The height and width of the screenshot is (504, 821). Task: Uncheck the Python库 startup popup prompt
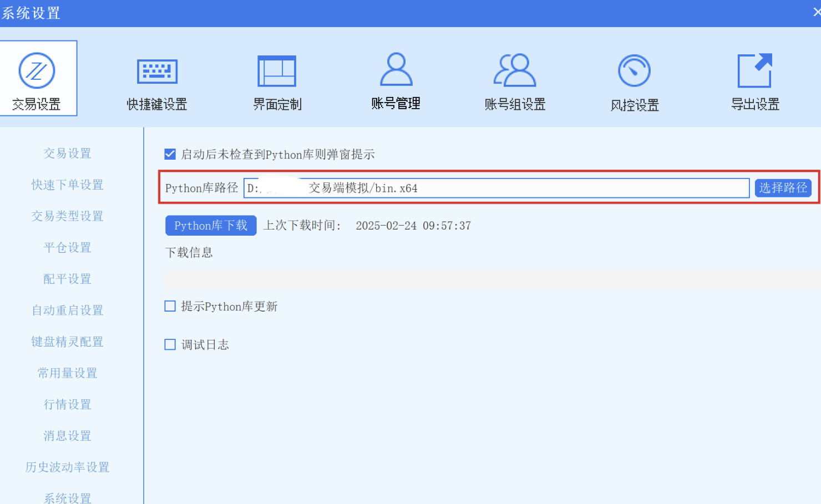click(x=170, y=154)
